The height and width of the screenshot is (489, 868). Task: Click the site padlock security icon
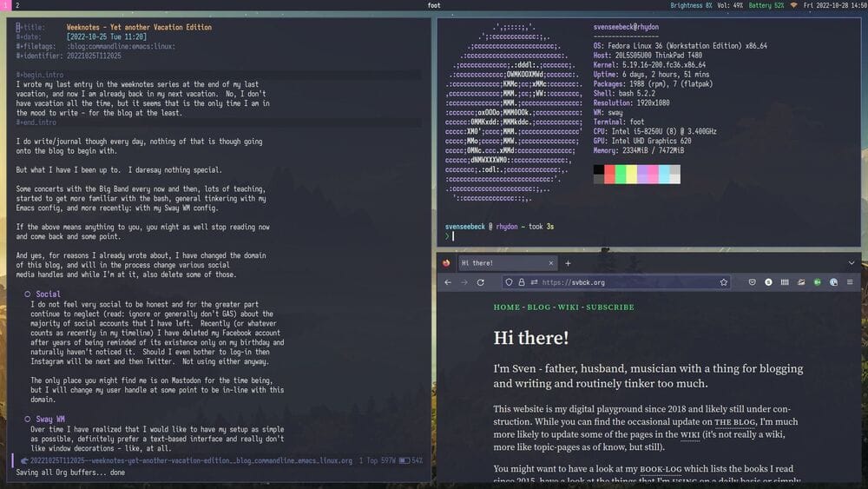tap(521, 282)
